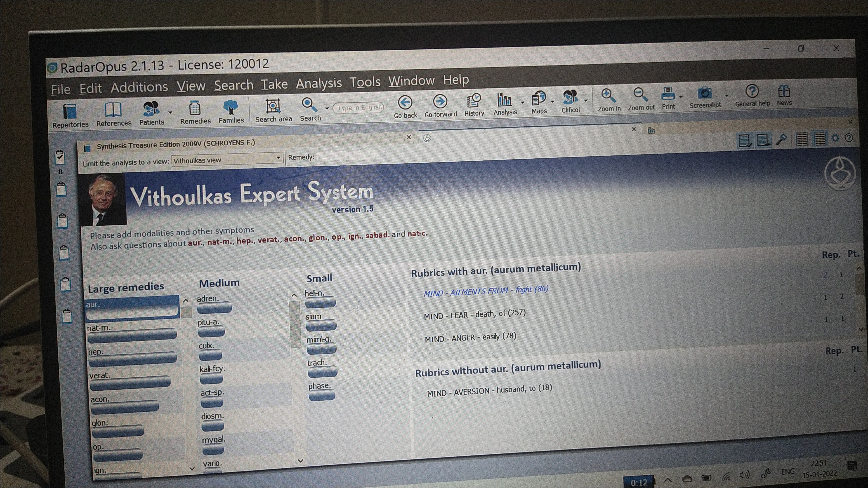
Task: Click the Type in English search field
Action: [358, 108]
